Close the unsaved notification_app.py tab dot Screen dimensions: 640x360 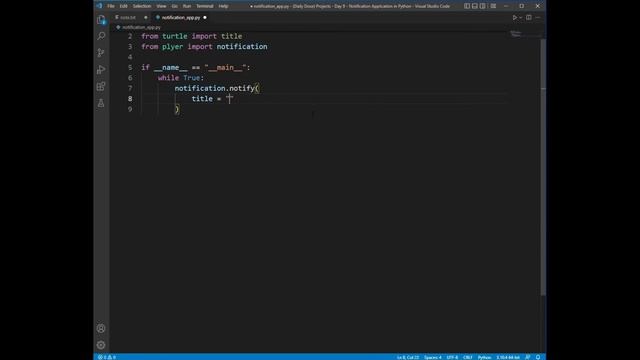205,18
